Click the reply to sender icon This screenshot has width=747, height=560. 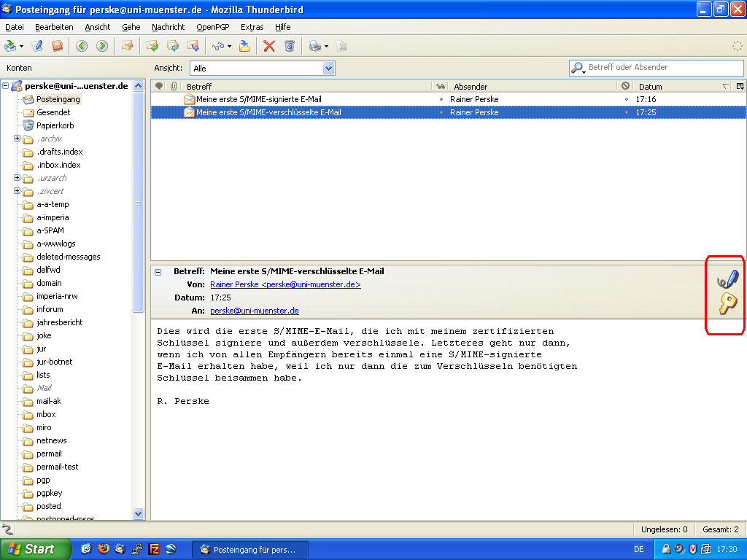pos(152,46)
